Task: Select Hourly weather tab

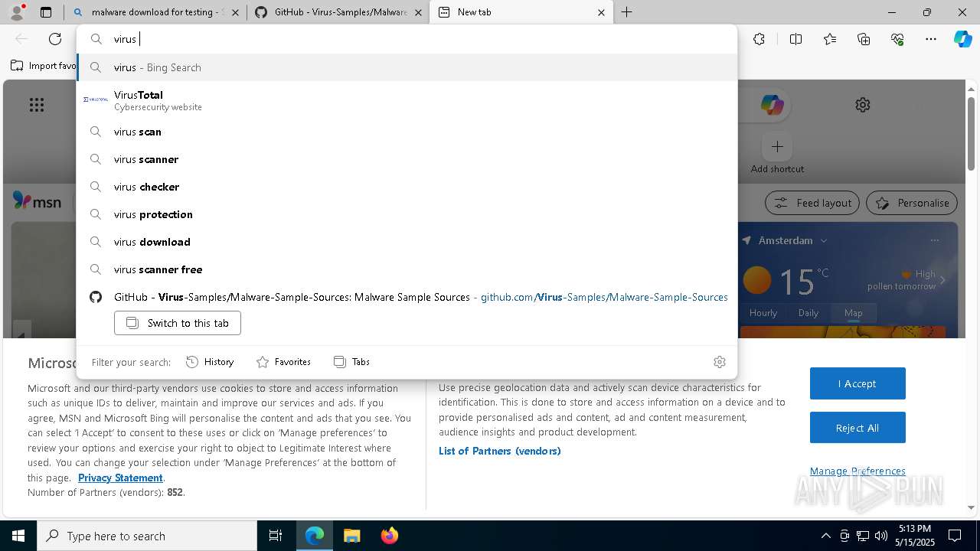Action: point(763,313)
